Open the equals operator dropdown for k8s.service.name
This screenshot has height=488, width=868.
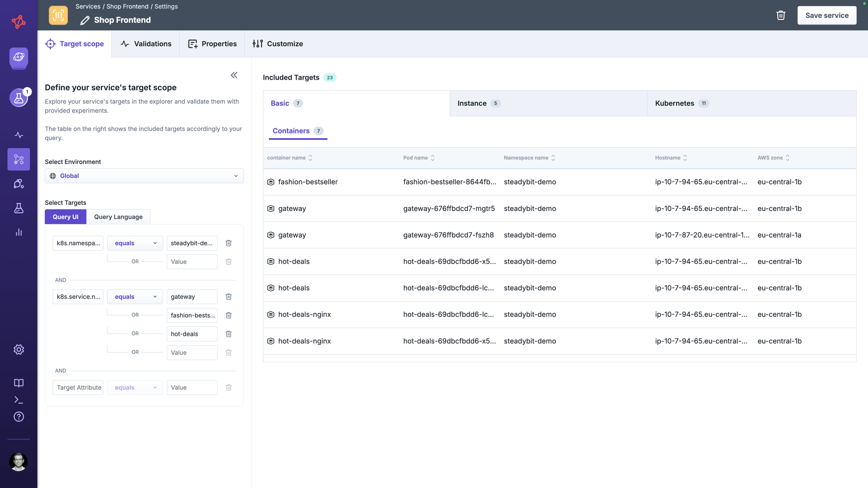(x=135, y=297)
